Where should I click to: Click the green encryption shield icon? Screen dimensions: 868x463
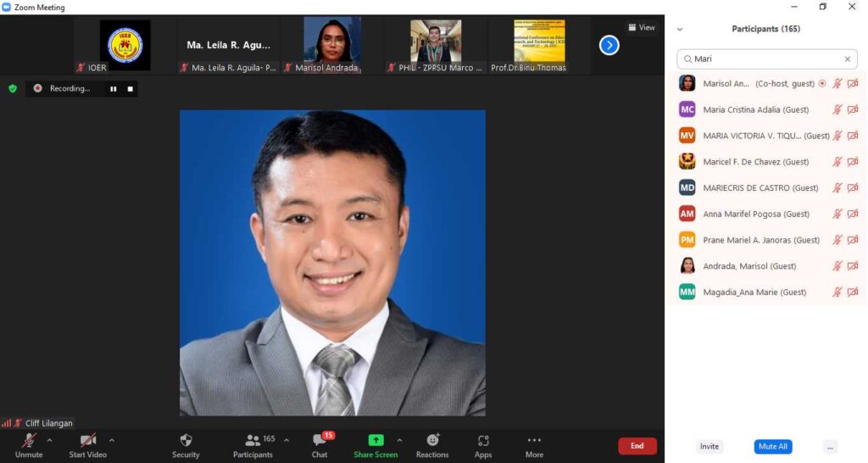point(13,88)
